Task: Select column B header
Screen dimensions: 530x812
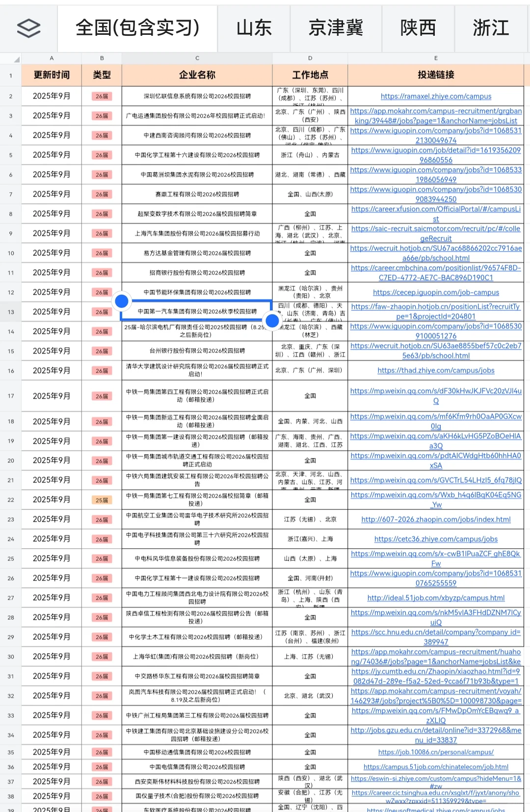Action: 102,58
